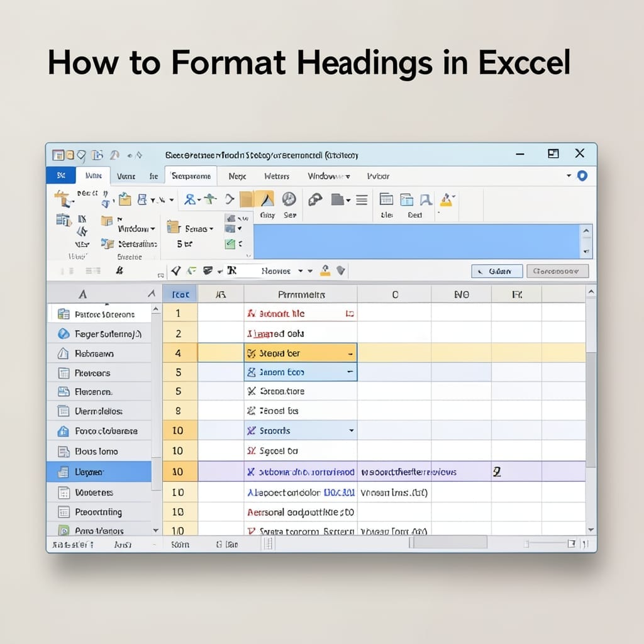Click the blue shield badge beside the ribbon tabs
Viewport: 644px width, 644px height.
pyautogui.click(x=582, y=176)
